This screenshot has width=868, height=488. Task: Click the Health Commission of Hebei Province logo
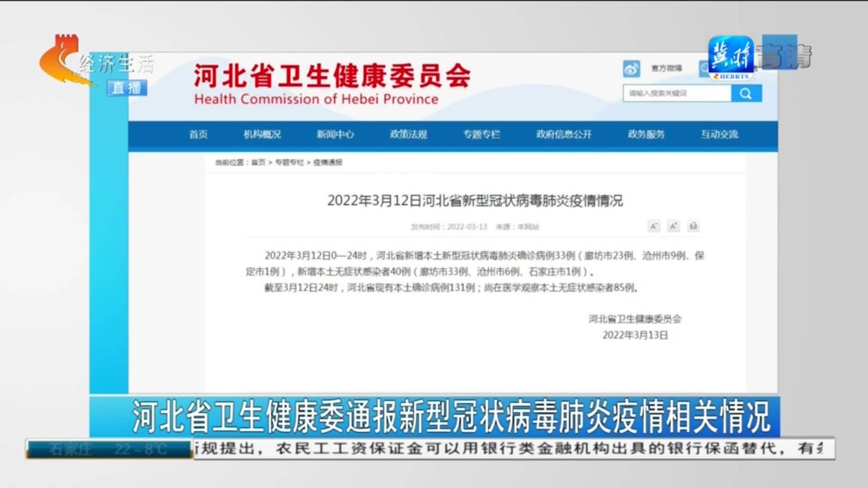(x=330, y=81)
